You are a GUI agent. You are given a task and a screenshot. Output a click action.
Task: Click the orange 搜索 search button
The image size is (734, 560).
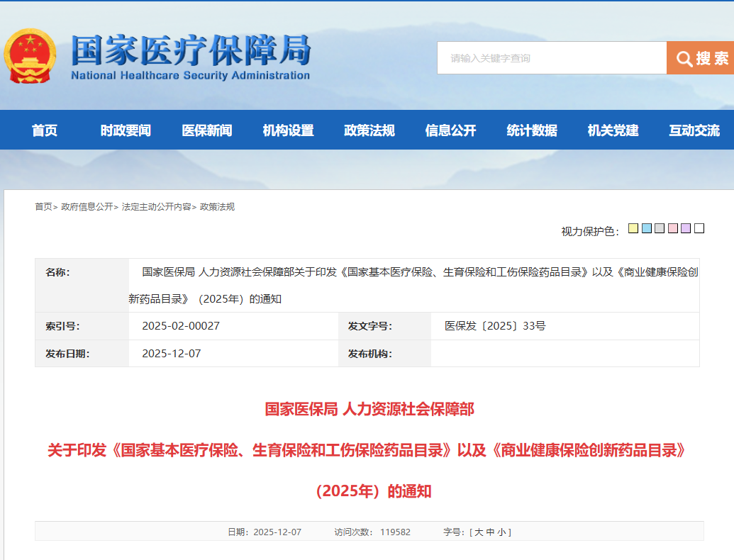pyautogui.click(x=701, y=58)
